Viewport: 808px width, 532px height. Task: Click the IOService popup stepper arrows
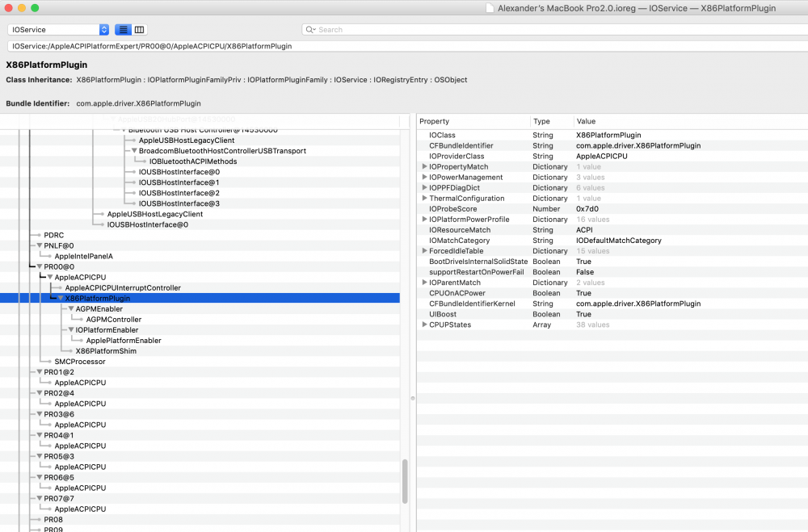coord(104,30)
